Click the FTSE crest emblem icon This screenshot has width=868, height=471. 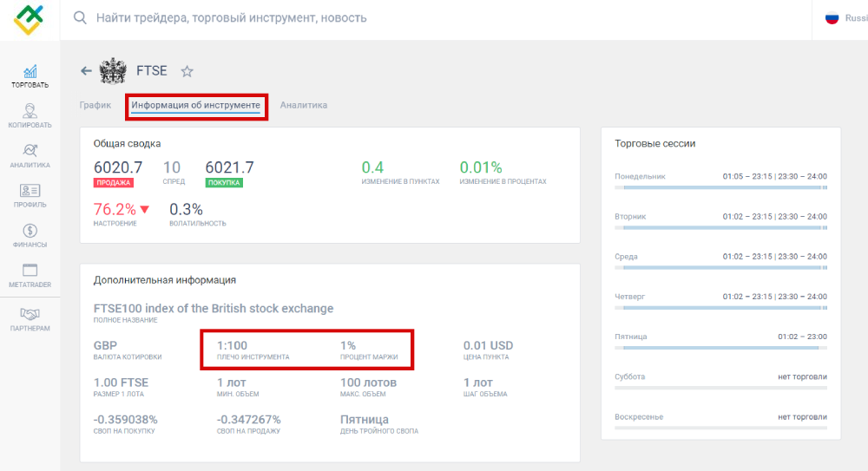[113, 71]
